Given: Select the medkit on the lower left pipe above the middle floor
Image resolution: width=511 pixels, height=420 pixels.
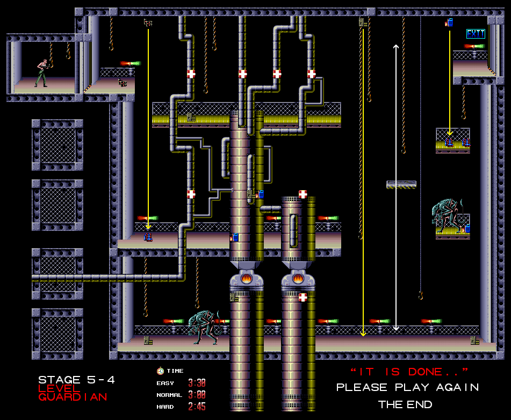Looking at the screenshot, I should pyautogui.click(x=191, y=194).
